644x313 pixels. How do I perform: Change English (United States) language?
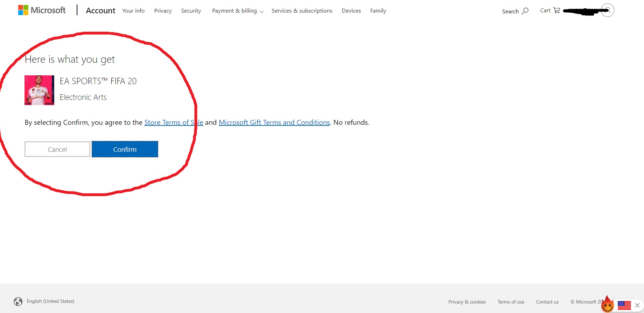(50, 301)
